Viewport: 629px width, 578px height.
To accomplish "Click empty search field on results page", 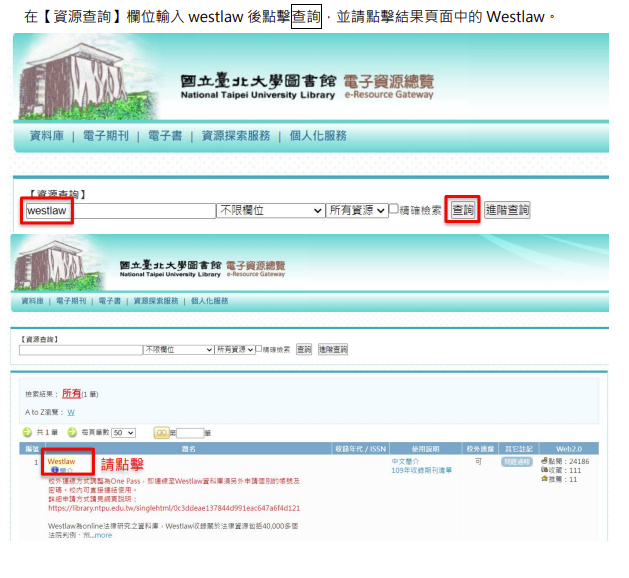I will [x=81, y=350].
